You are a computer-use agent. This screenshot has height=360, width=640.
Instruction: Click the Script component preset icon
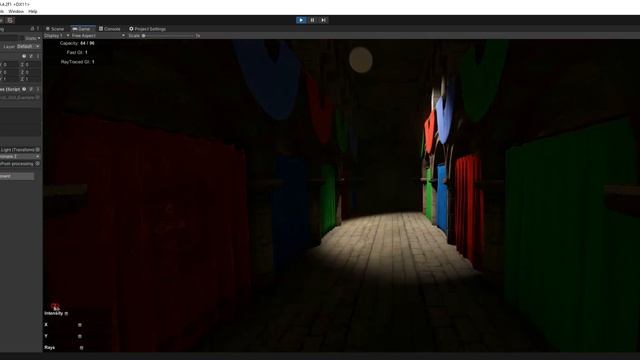(x=31, y=89)
